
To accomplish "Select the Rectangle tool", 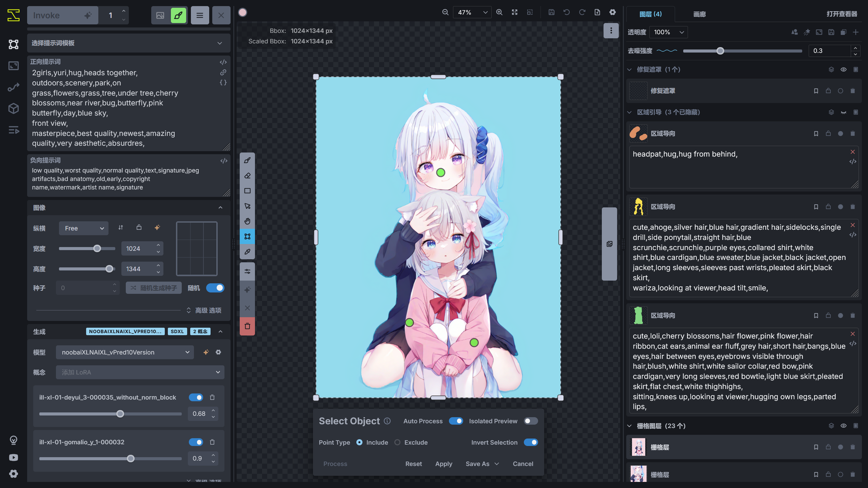I will 247,191.
